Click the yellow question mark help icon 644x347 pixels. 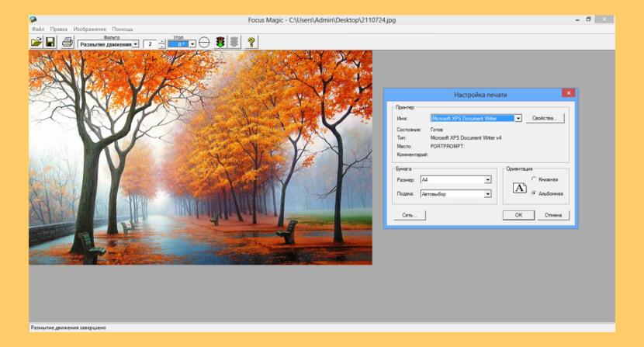pos(251,42)
